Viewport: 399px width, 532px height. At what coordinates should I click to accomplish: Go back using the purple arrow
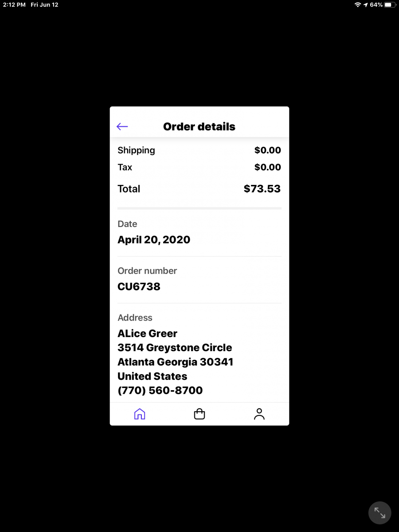122,127
